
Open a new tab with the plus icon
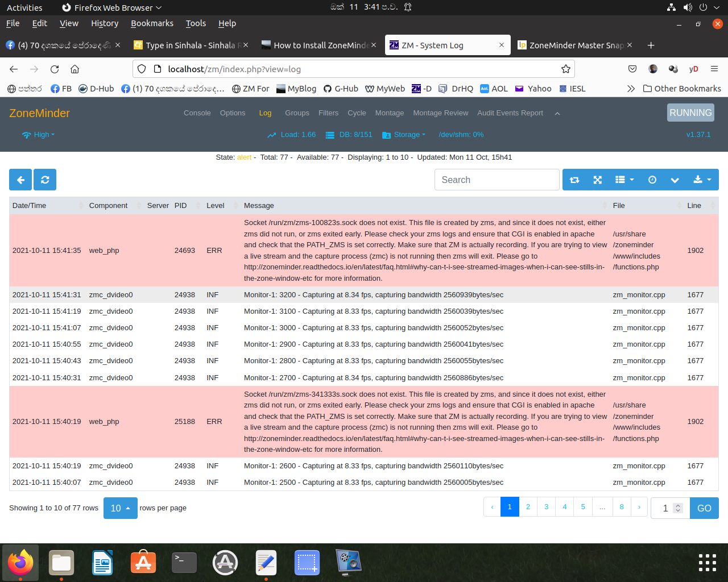point(651,45)
